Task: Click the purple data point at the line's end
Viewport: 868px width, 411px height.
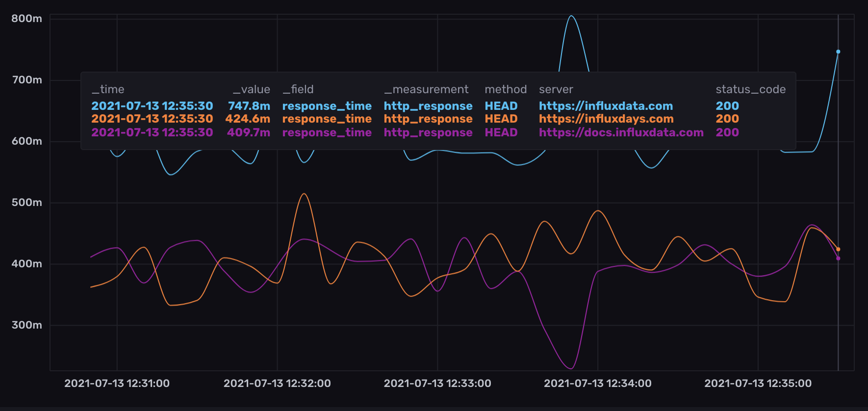Action: tap(838, 258)
